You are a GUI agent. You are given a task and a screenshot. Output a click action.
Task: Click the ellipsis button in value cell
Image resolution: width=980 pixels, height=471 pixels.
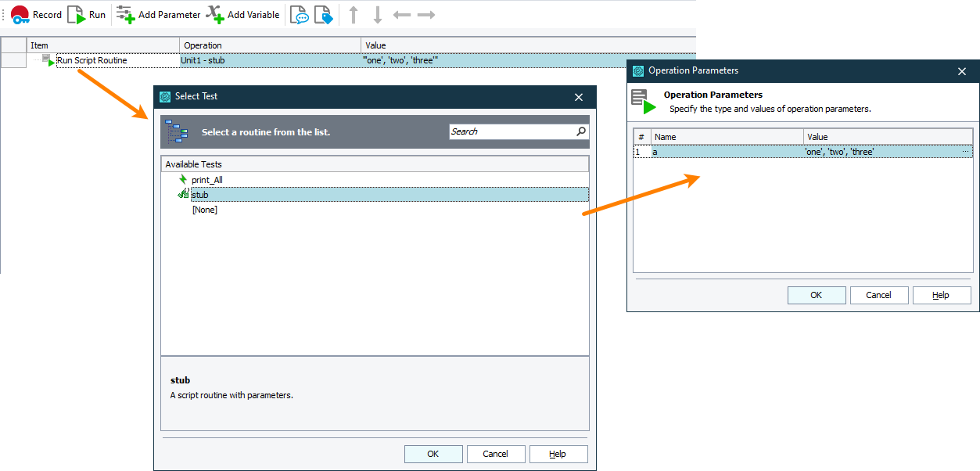coord(966,152)
